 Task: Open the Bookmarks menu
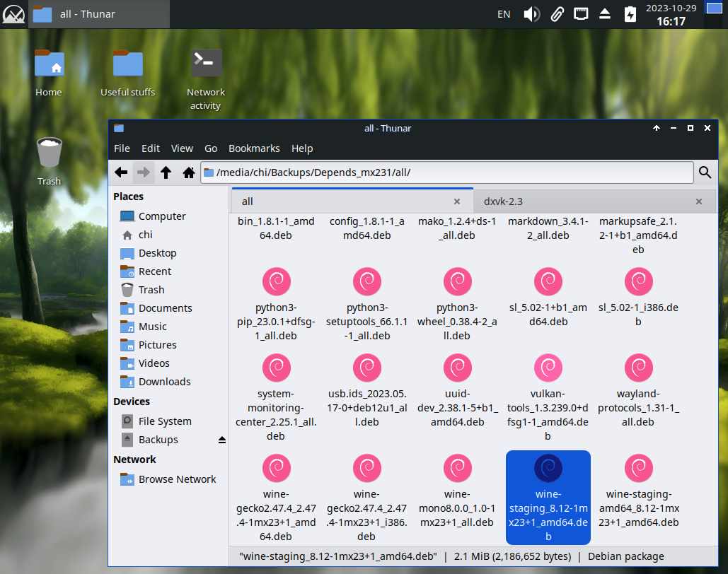click(254, 148)
